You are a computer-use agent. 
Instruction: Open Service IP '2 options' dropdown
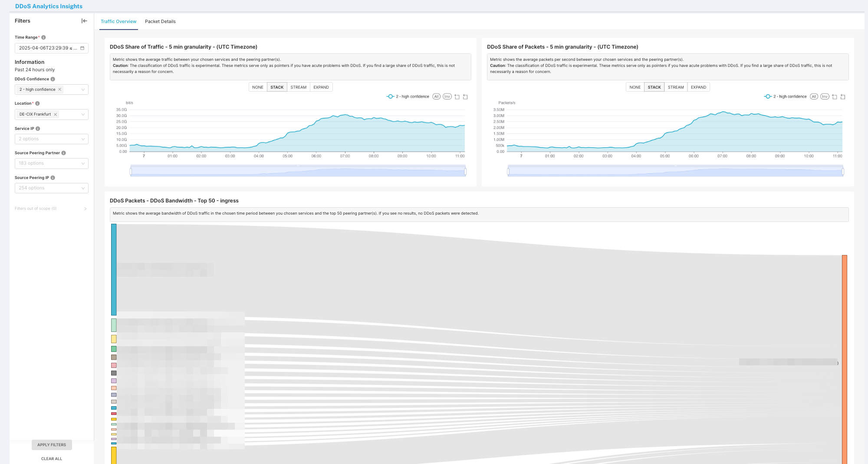pos(52,139)
